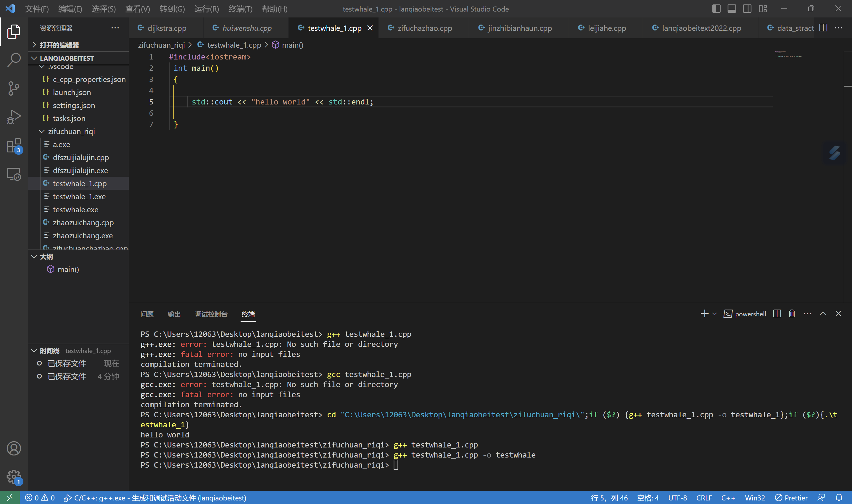Click the feedback icon in status bar

click(x=821, y=497)
